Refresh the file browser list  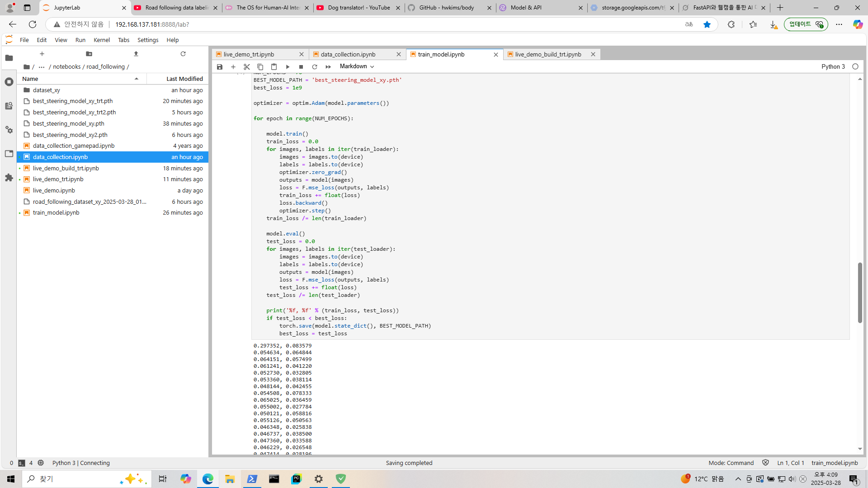tap(183, 54)
